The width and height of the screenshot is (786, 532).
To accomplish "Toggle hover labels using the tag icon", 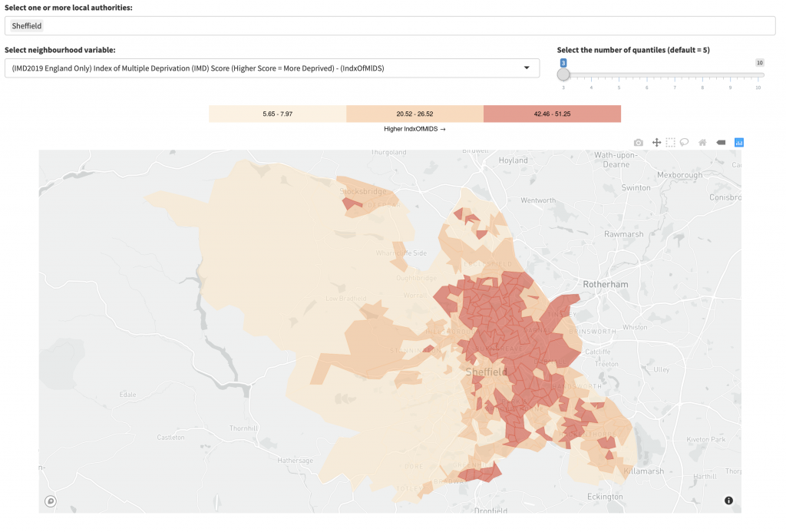I will pyautogui.click(x=721, y=142).
